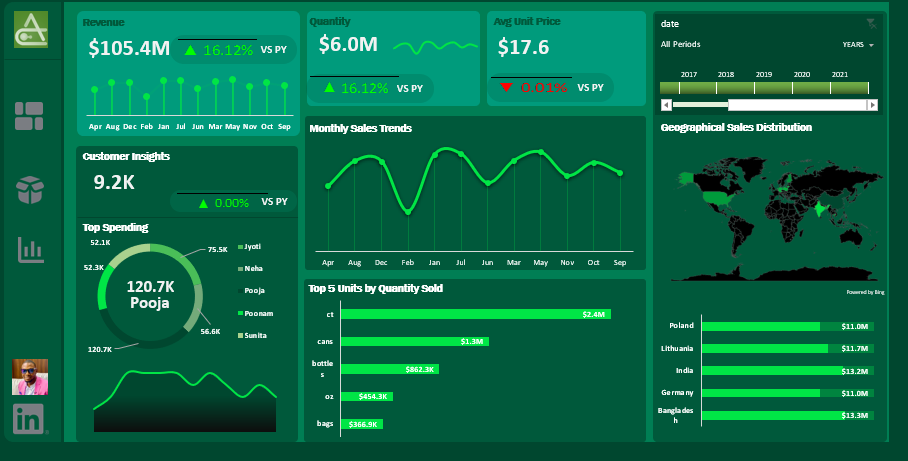908x461 pixels.
Task: Click Customer Insights 9.2K value
Action: (114, 182)
